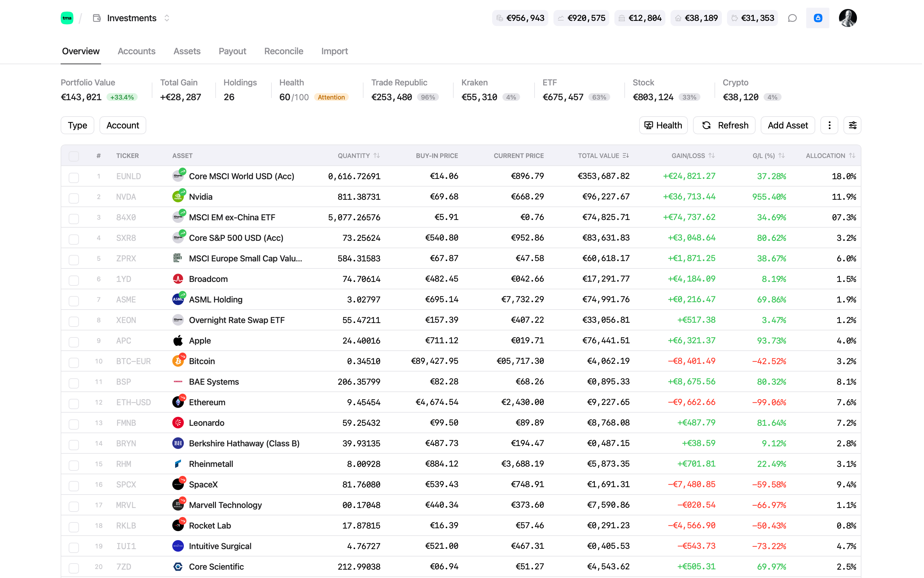
Task: Tick the checkbox for MSCI EM ex-China ETF
Action: click(74, 218)
